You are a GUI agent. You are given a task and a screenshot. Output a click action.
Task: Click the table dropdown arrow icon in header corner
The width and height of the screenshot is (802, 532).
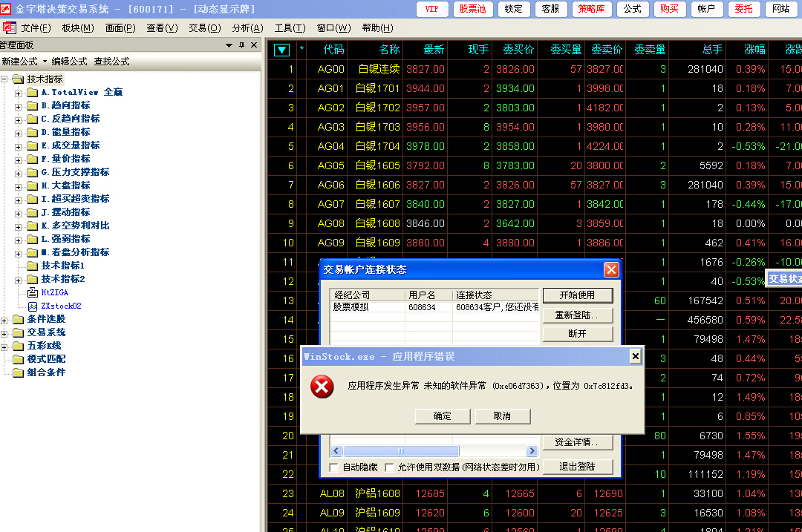(x=282, y=50)
